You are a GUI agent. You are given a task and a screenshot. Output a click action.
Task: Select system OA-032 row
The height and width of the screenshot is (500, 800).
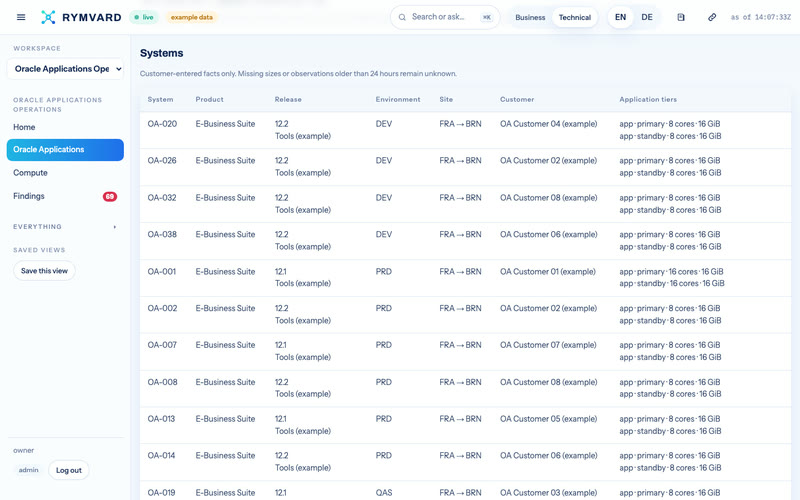point(465,204)
